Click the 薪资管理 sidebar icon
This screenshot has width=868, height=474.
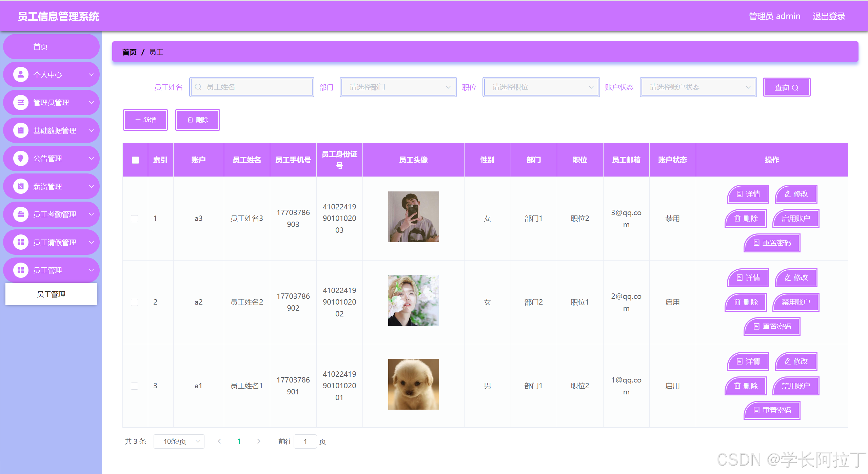click(21, 186)
